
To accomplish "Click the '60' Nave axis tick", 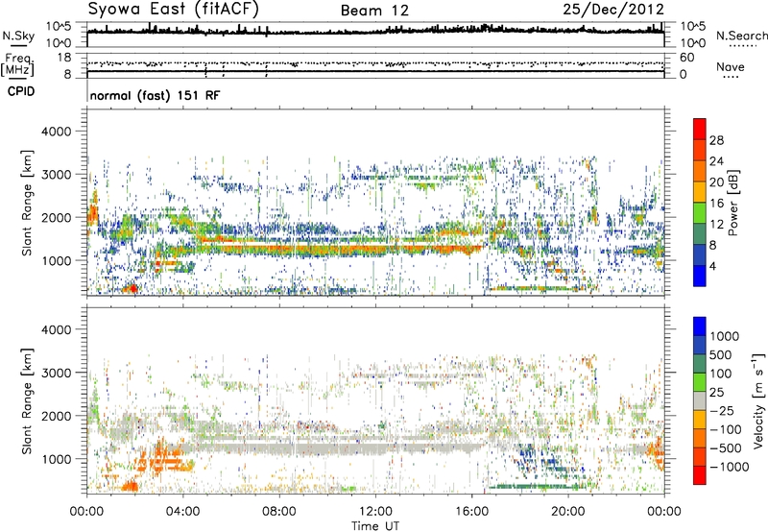I will pyautogui.click(x=686, y=58).
